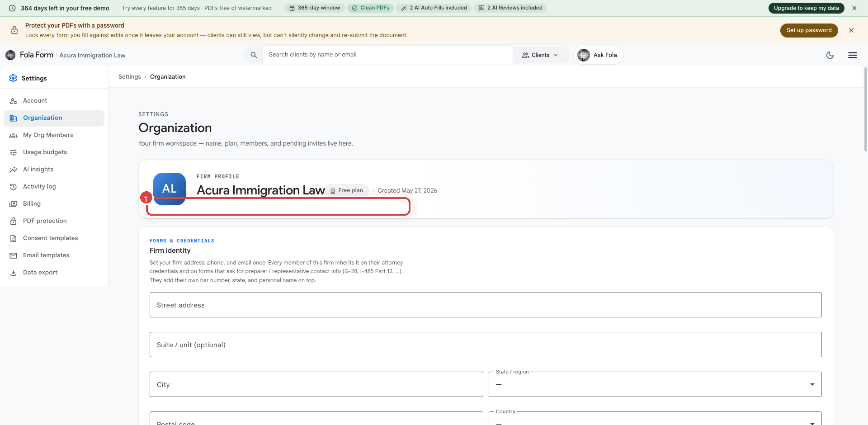Click the AL firm avatar

pyautogui.click(x=170, y=189)
